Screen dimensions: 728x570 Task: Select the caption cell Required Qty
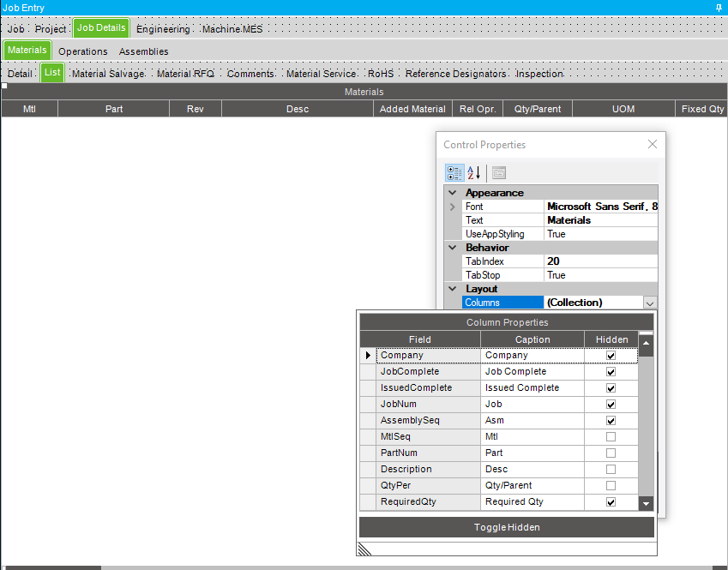pyautogui.click(x=532, y=501)
